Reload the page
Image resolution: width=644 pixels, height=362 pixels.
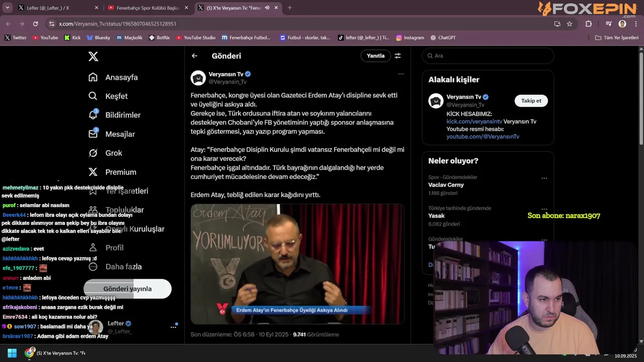click(x=35, y=24)
